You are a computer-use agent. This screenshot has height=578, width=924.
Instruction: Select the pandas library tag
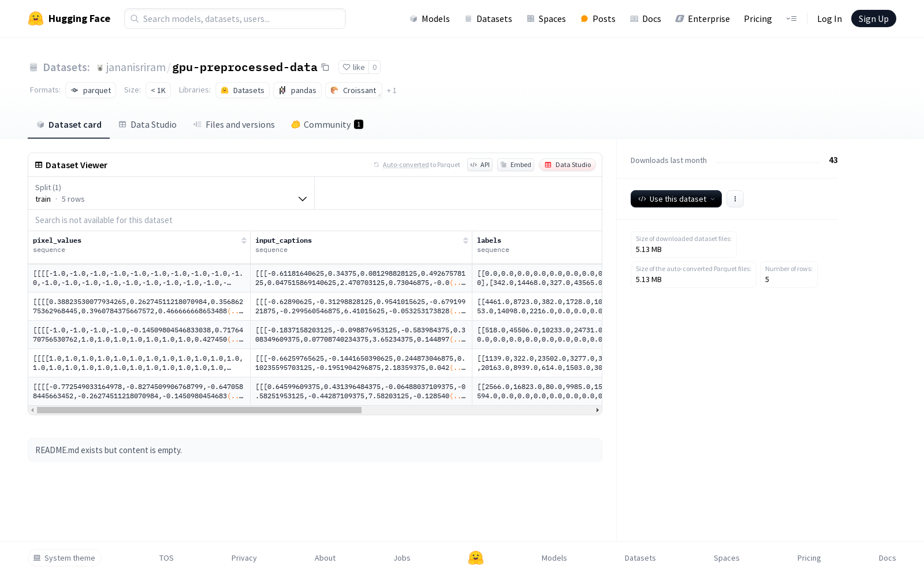(x=297, y=90)
